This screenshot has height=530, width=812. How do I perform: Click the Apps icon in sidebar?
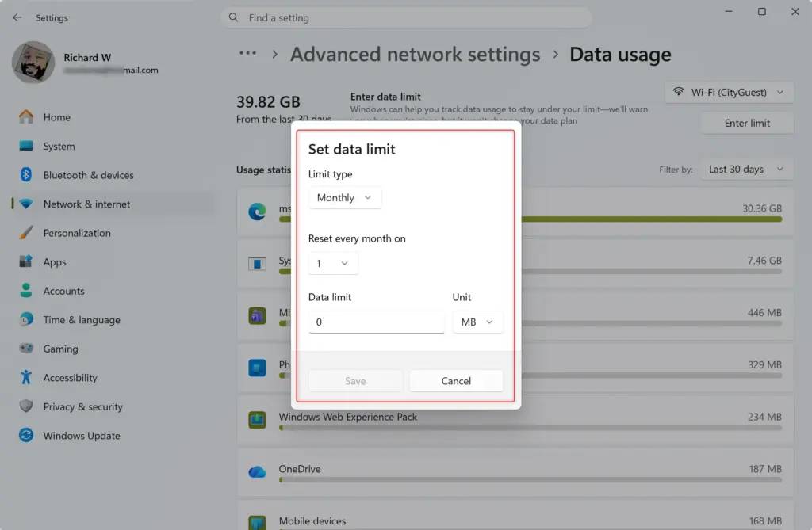tap(26, 261)
